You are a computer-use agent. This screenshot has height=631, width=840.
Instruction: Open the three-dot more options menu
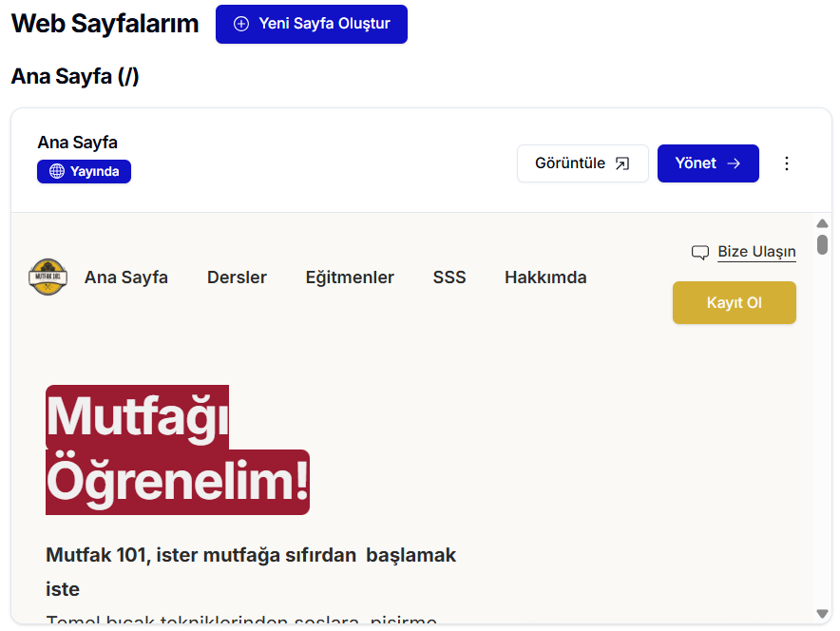click(786, 163)
